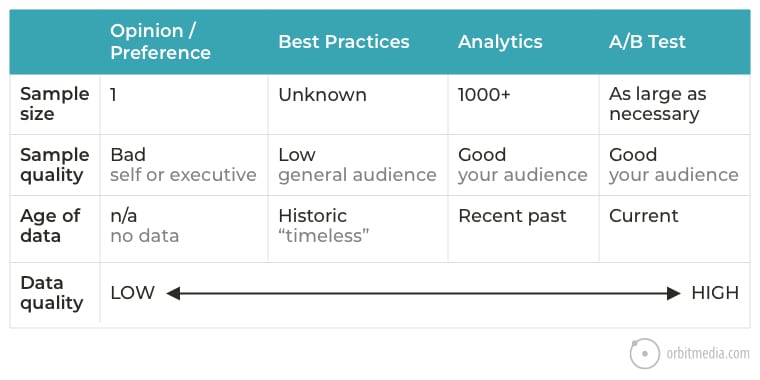Select the Sample quality row label
This screenshot has height=380, width=760.
[55, 165]
